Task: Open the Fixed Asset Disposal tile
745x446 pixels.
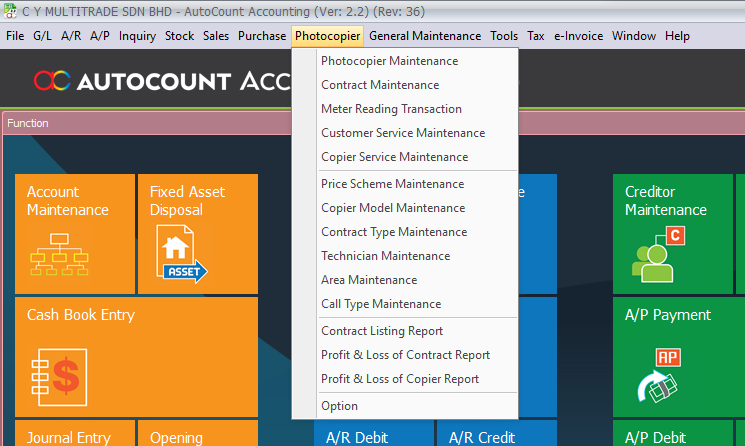Action: click(x=198, y=234)
